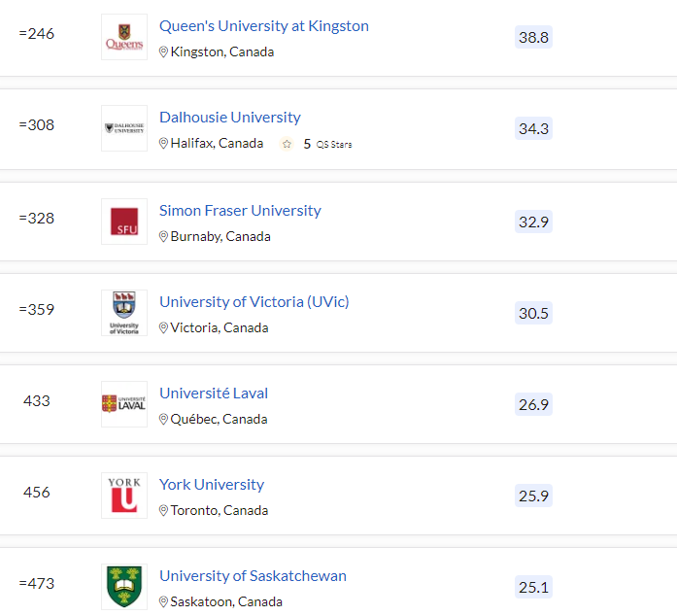
Task: Click the location pin beside Burnaby, Canada
Action: coord(163,237)
